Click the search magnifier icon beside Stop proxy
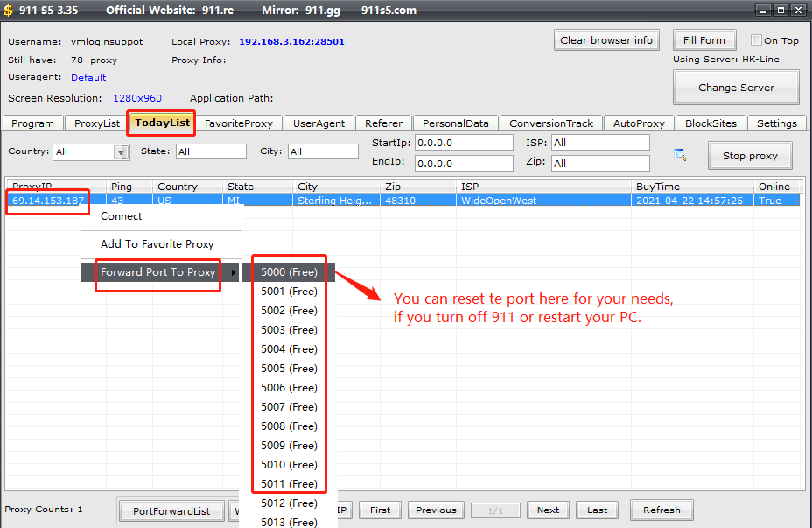This screenshot has height=528, width=812. tap(679, 155)
